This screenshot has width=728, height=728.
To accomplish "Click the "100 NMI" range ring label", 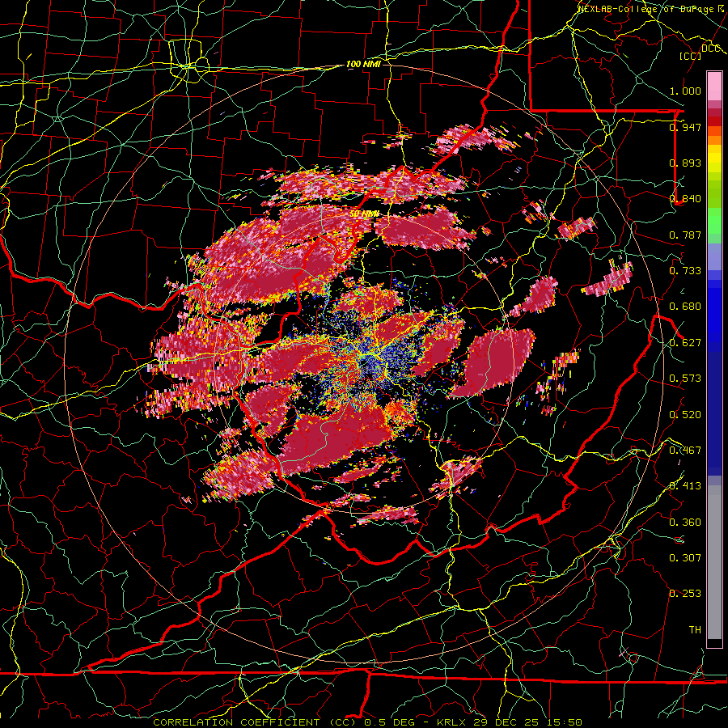I will 363,64.
